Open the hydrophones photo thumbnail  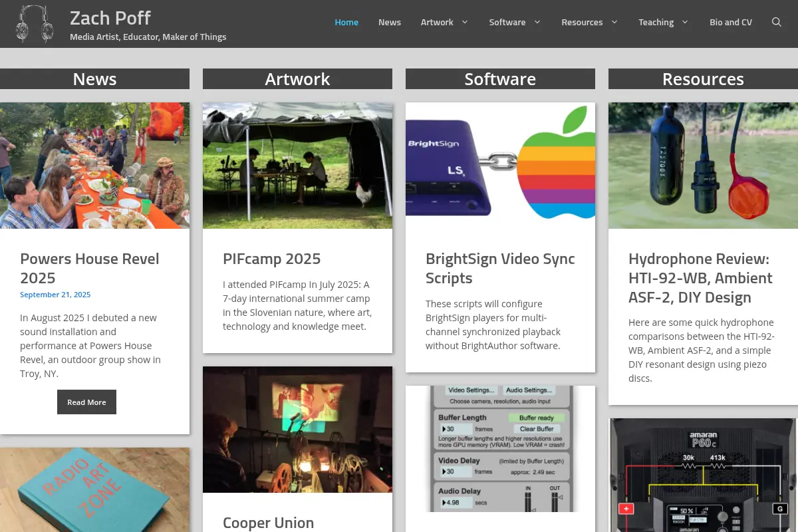(x=703, y=166)
